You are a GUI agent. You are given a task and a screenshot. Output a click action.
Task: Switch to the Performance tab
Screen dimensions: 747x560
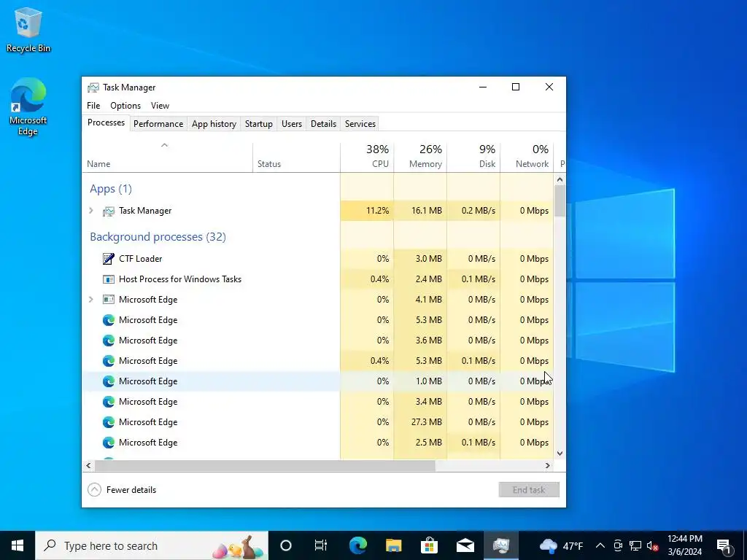click(158, 124)
